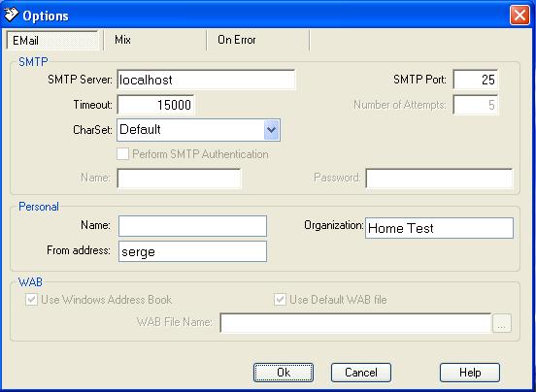Viewport: 536px width, 392px height.
Task: Click the From address field
Action: pyautogui.click(x=192, y=251)
